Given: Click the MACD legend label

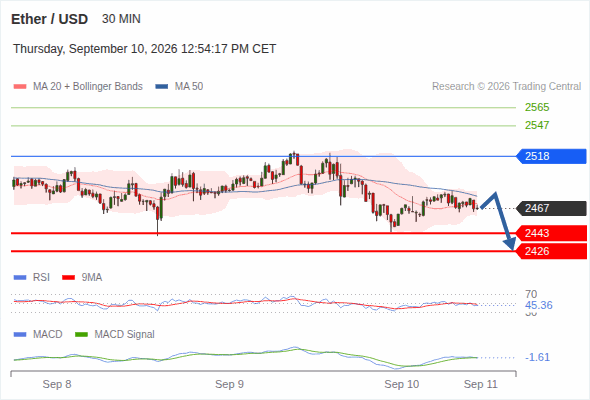Looking at the screenshot, I should pyautogui.click(x=47, y=335).
